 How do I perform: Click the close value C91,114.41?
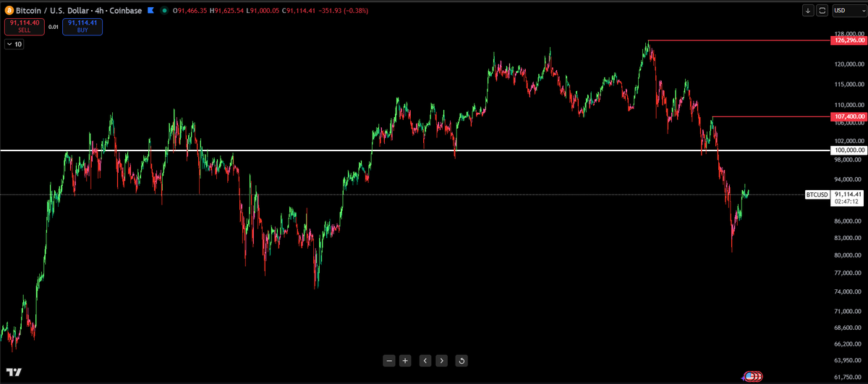click(298, 11)
